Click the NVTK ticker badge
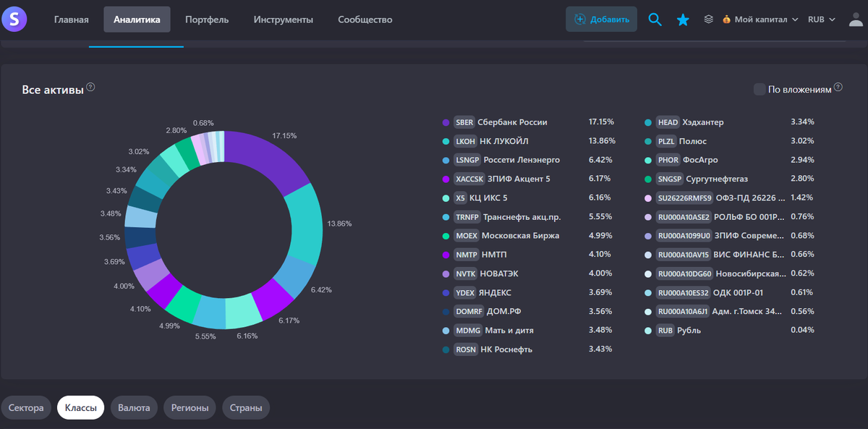The width and height of the screenshot is (868, 429). [465, 273]
